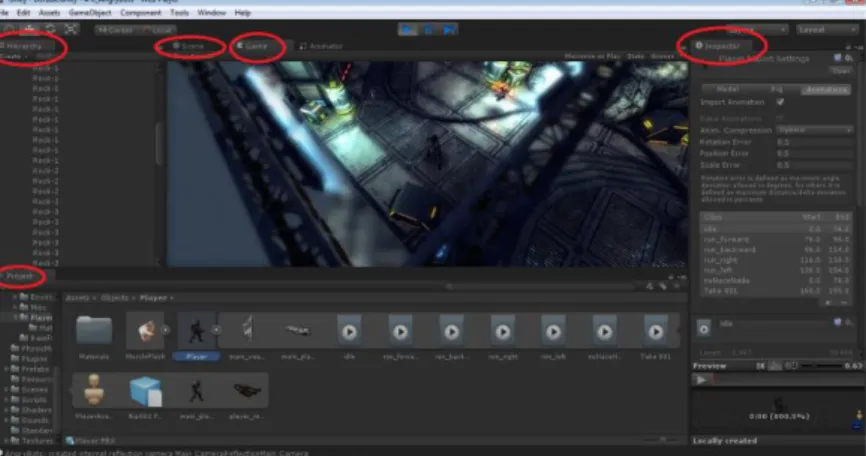Open the Layout dropdown
This screenshot has width=866, height=456.
pyautogui.click(x=827, y=30)
